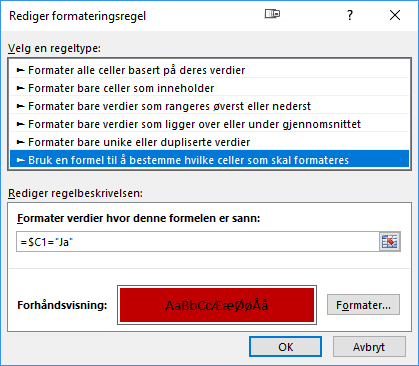419x366 pixels.
Task: Select 'Formater alle celler basert på deres verdier'
Action: click(x=209, y=70)
